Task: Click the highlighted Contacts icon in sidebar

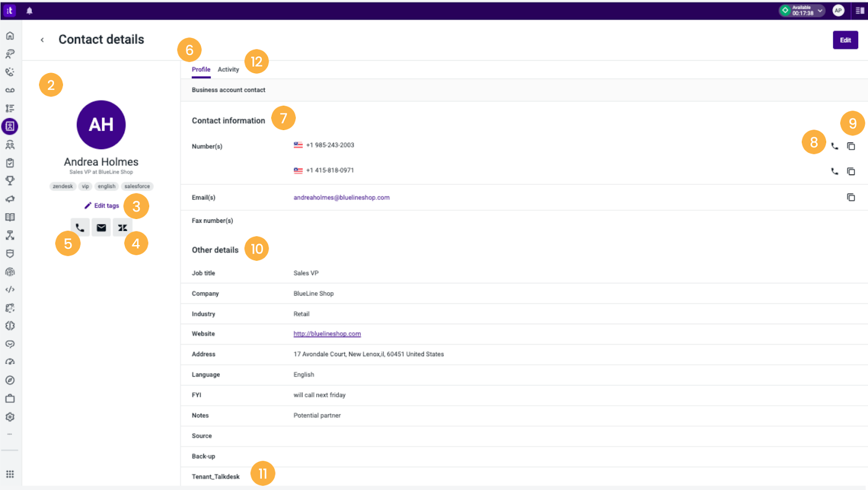Action: pos(10,126)
